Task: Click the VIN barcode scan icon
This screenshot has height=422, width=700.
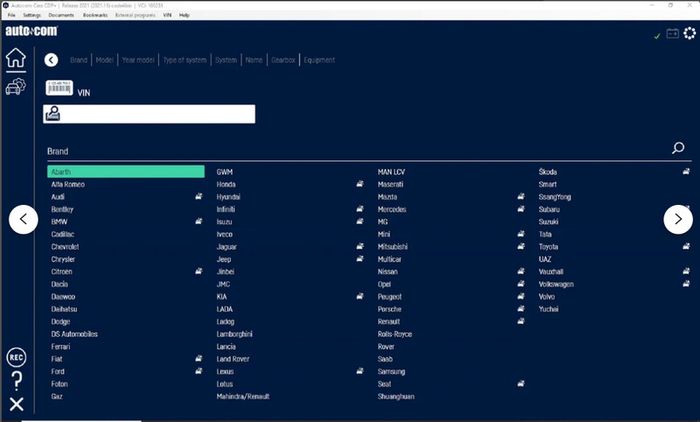Action: [x=59, y=88]
